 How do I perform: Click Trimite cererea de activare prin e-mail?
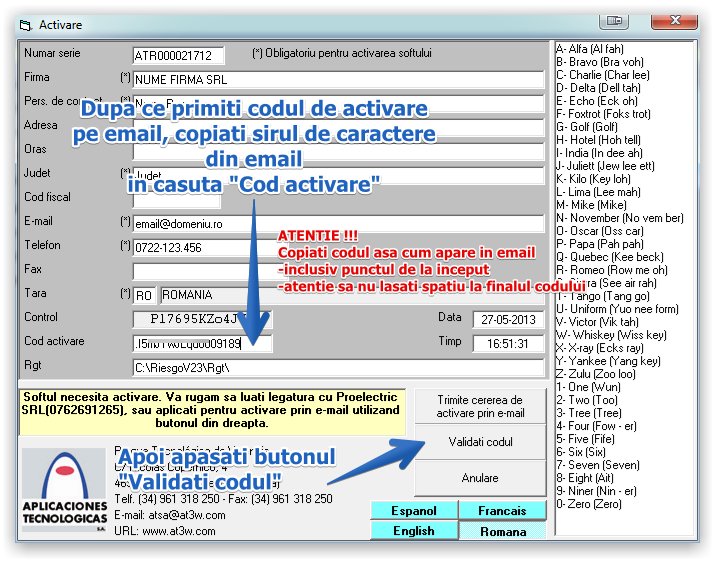pyautogui.click(x=480, y=406)
